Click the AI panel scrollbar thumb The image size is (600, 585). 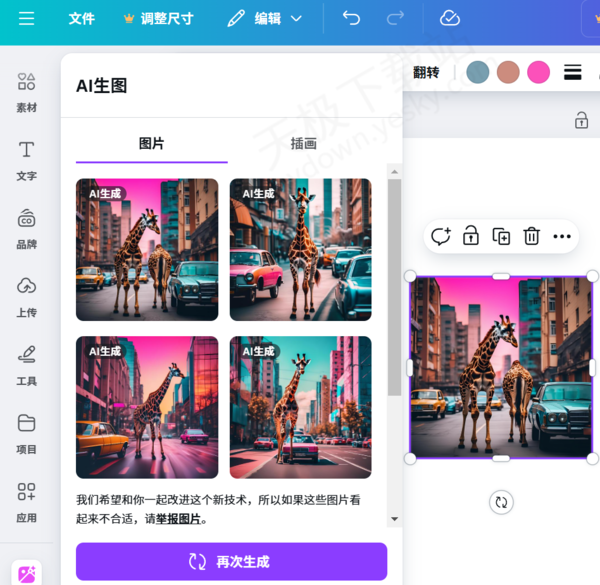[x=395, y=287]
